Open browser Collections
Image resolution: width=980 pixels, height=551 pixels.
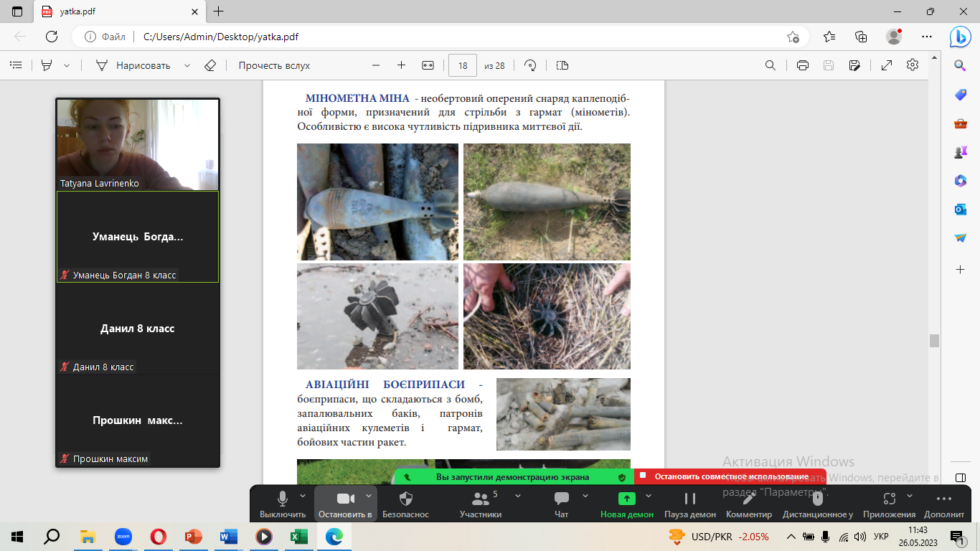862,37
